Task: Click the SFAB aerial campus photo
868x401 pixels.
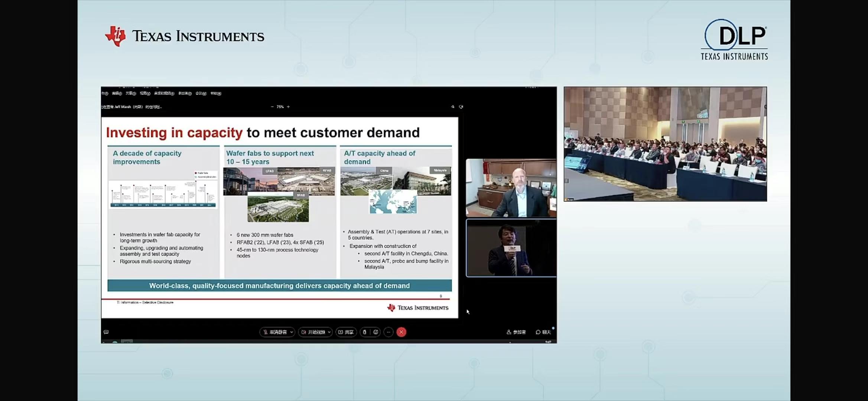Action: tap(278, 207)
